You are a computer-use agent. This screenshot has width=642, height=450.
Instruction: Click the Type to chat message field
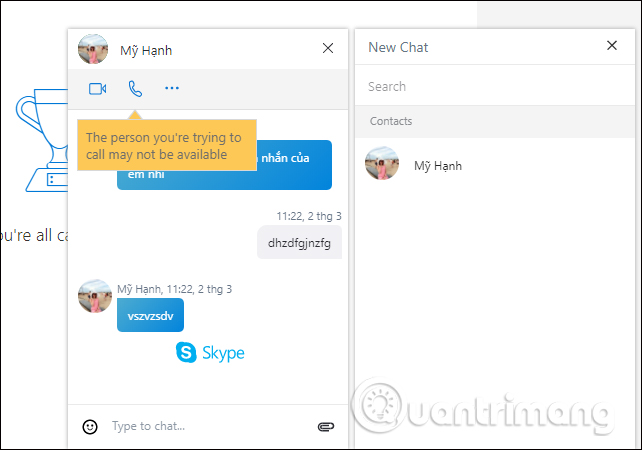209,426
